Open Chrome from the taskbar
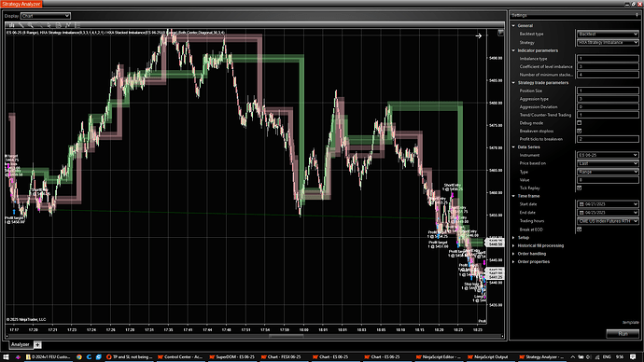644x362 pixels. tap(78, 357)
